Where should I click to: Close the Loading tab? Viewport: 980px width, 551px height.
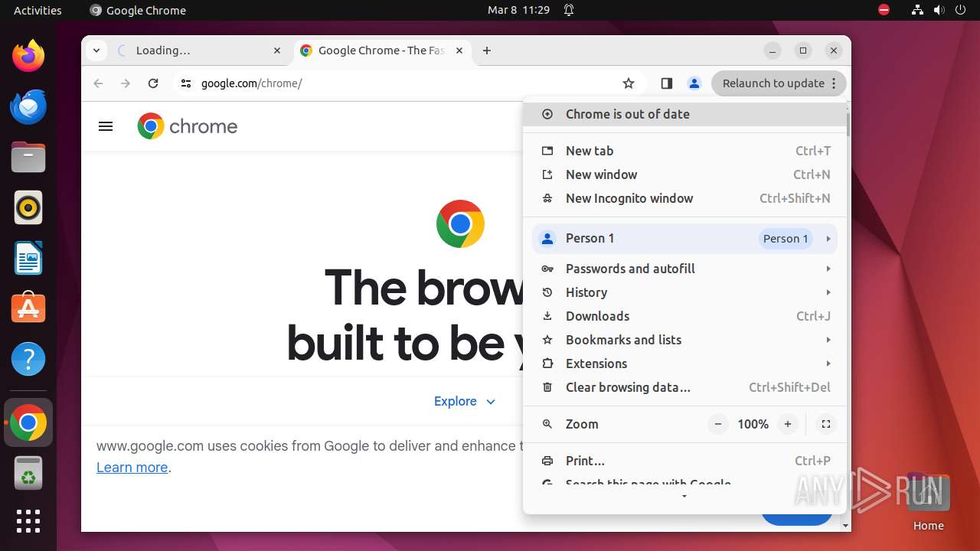[x=277, y=51]
